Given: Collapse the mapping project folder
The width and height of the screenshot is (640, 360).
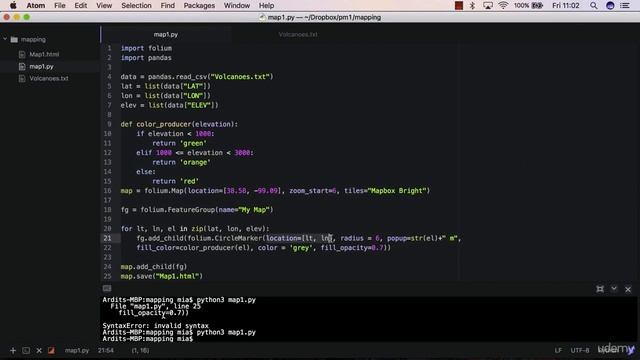Looking at the screenshot, I should 5,40.
